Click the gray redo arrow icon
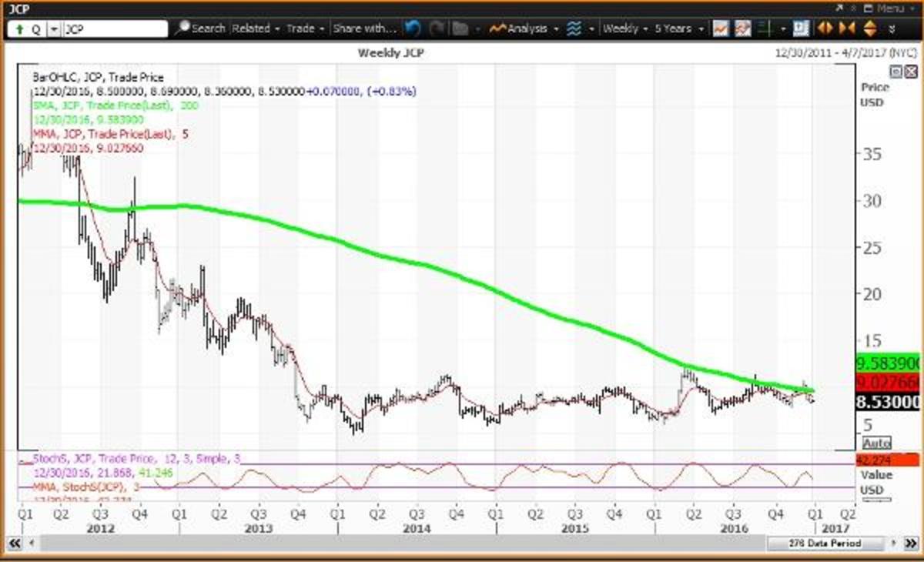924x562 pixels. coord(437,28)
